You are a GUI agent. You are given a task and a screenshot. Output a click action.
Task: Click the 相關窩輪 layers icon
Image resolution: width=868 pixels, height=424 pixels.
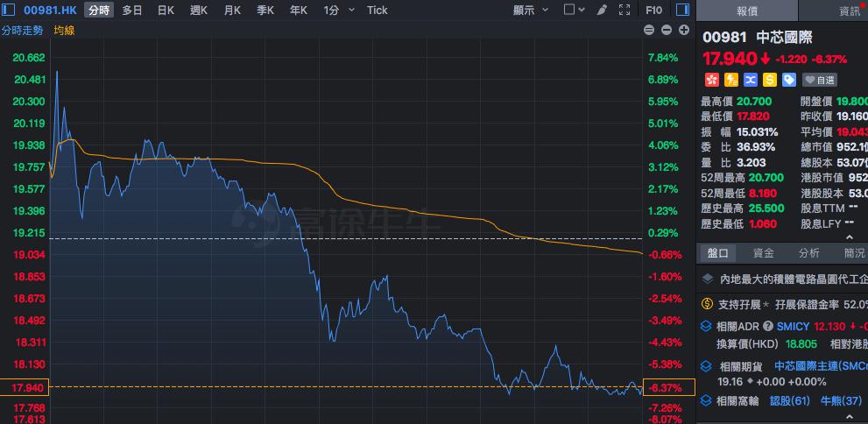706,400
